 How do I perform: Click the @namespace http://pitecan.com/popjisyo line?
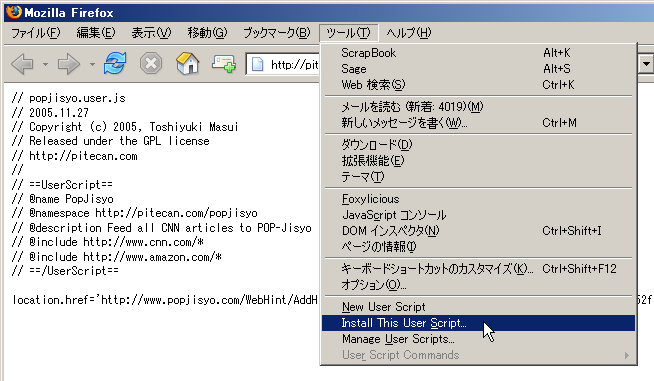click(135, 213)
